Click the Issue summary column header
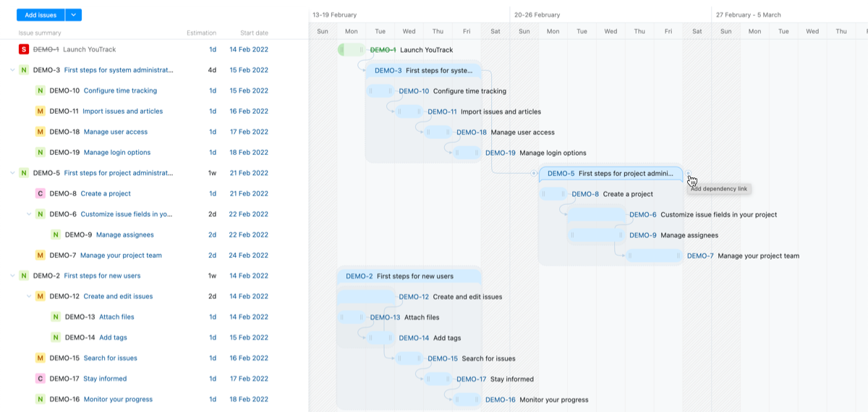868x412 pixels. point(40,33)
